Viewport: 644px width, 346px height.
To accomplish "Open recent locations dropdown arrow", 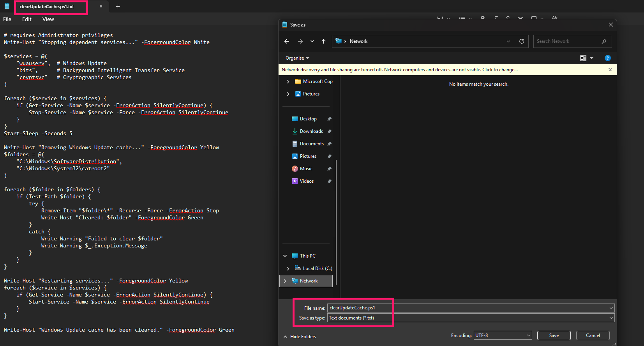I will coord(312,41).
